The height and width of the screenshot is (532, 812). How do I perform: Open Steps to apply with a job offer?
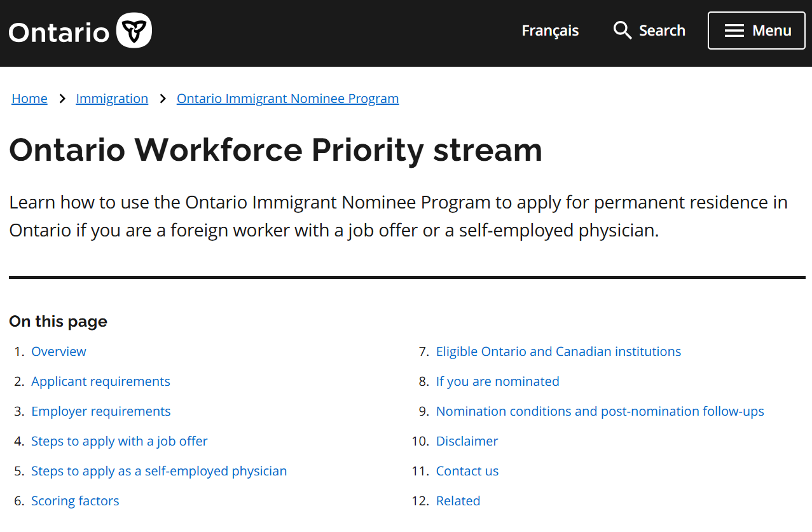[x=120, y=441]
